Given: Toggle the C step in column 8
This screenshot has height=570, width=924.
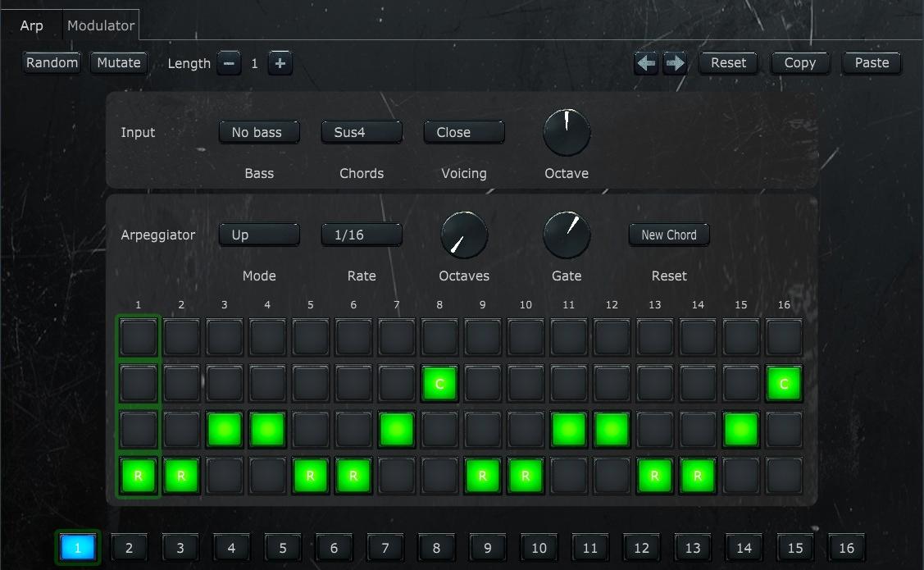Looking at the screenshot, I should coord(439,383).
